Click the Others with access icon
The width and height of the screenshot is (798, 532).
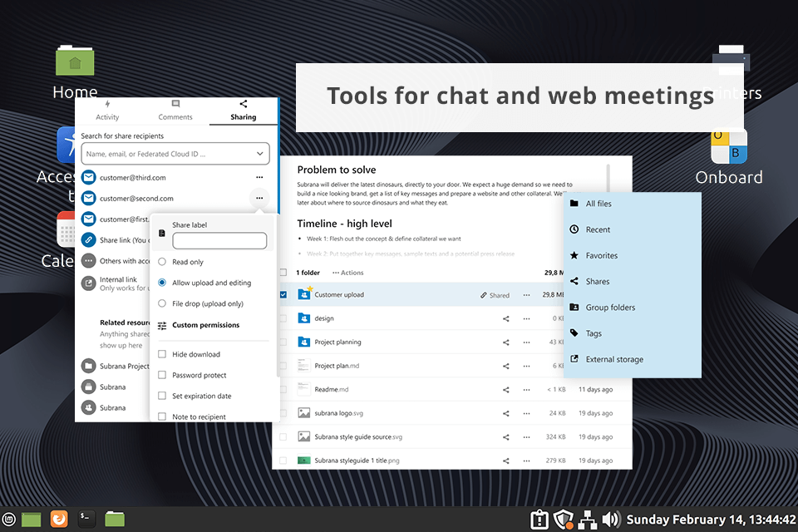[x=89, y=261]
